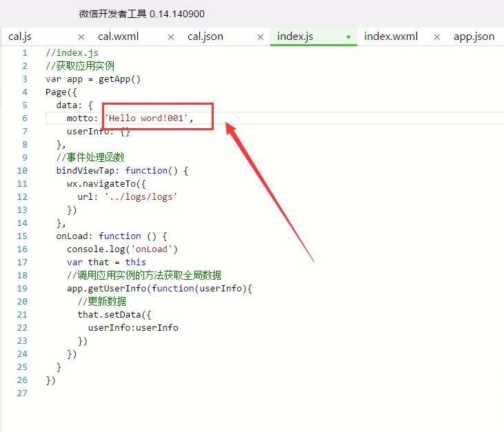Image resolution: width=504 pixels, height=432 pixels.
Task: Close the cal.json tab
Action: (260, 37)
